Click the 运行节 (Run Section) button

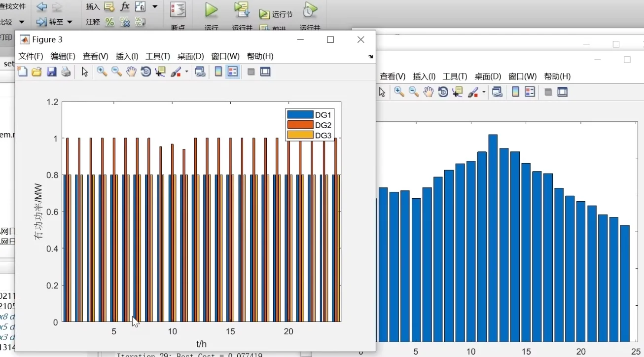[x=276, y=14]
